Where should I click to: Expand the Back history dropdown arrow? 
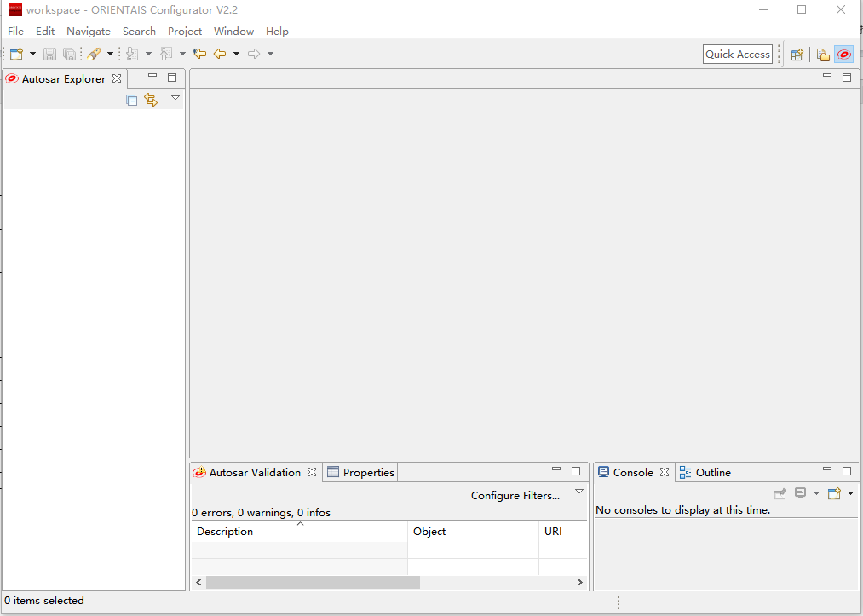(x=236, y=54)
